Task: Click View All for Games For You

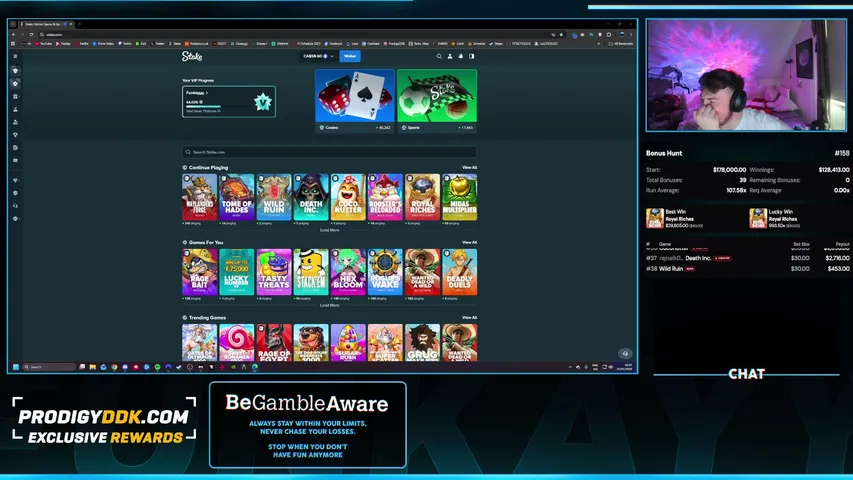Action: click(469, 242)
